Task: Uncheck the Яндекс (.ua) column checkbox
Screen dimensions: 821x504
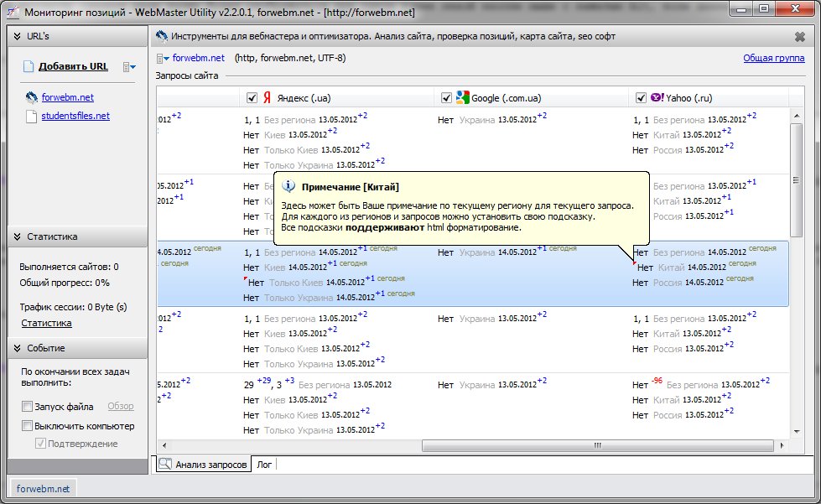Action: (252, 98)
